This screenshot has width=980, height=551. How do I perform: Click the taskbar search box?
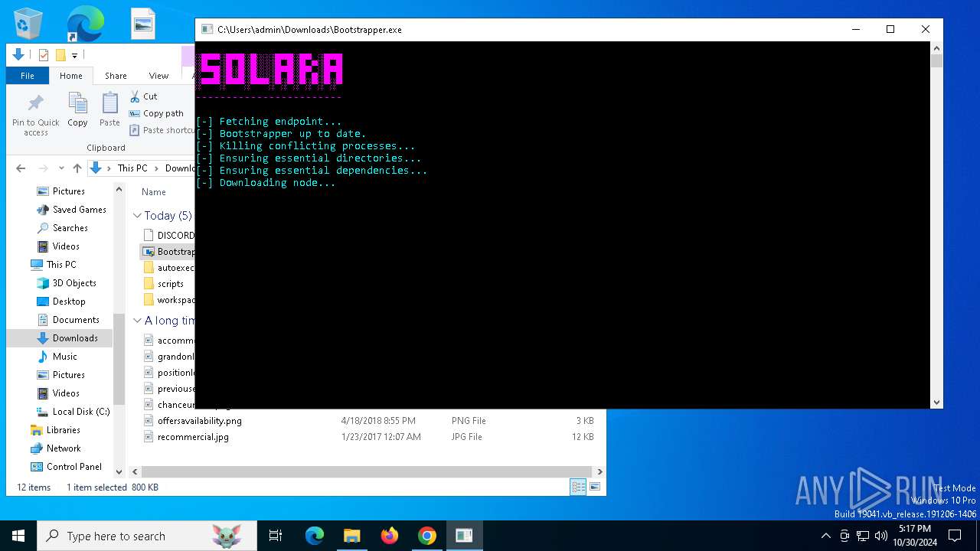point(147,536)
